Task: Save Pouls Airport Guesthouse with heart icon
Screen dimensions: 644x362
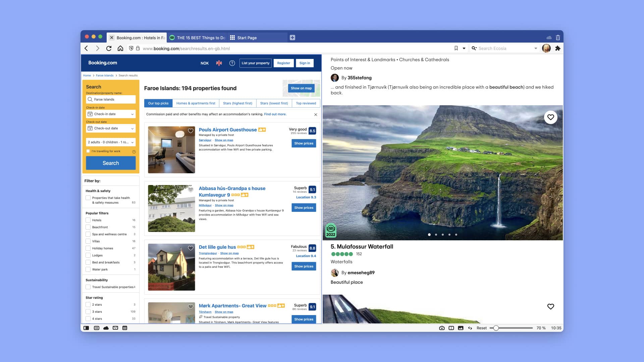Action: [191, 131]
